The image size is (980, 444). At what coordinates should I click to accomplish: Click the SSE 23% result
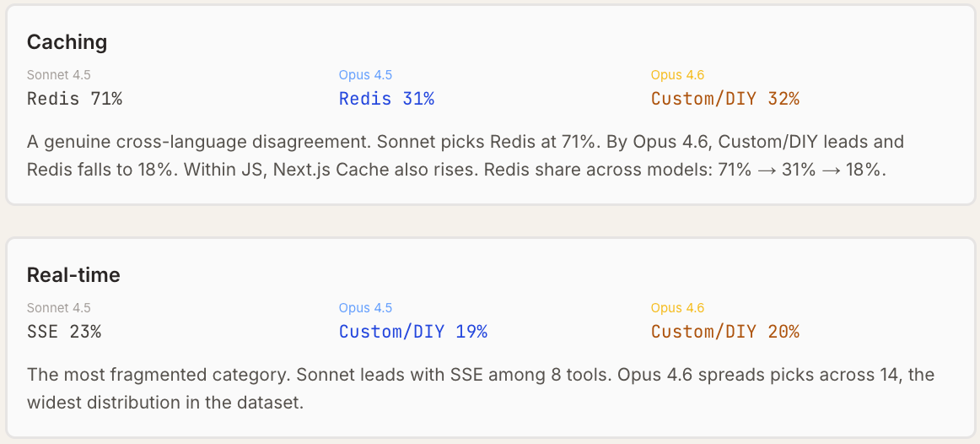tap(64, 332)
